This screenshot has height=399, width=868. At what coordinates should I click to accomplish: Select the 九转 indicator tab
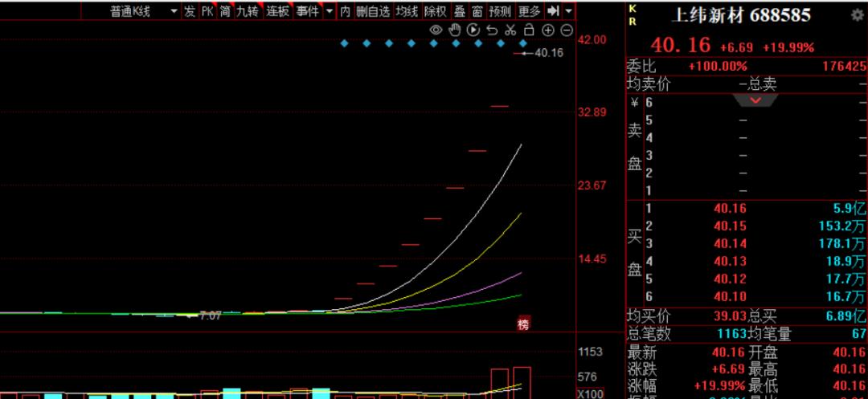click(x=248, y=11)
